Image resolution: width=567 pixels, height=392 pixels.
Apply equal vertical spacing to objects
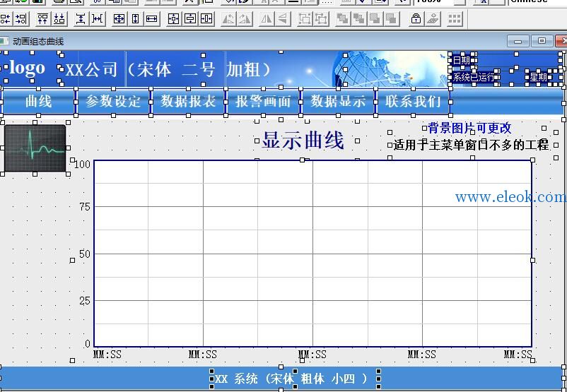(81, 19)
